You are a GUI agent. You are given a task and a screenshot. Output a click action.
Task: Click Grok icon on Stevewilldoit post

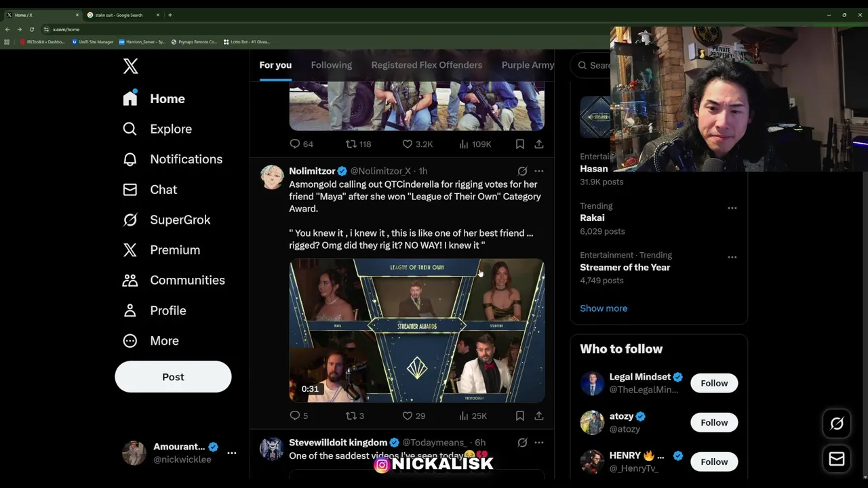522,443
